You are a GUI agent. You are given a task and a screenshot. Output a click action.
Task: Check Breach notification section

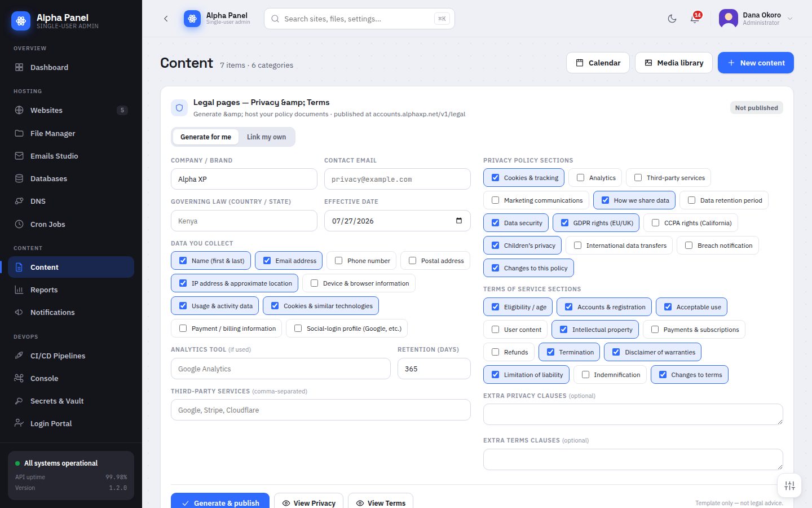pos(689,246)
